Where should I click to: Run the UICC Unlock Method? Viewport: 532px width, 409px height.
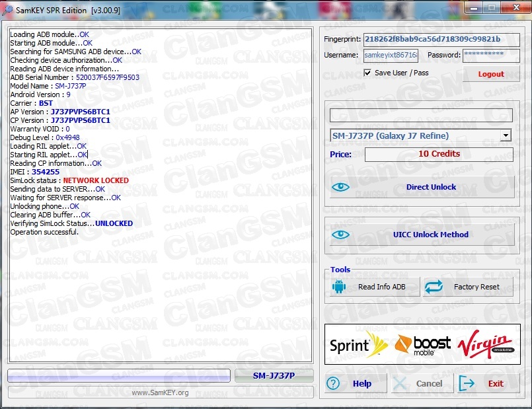coord(422,235)
